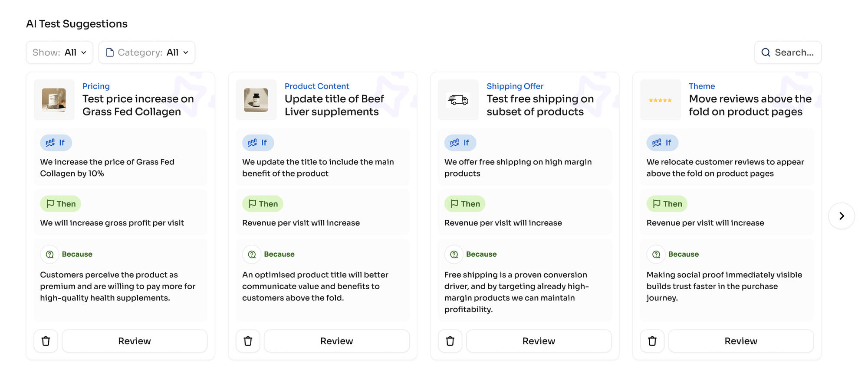The width and height of the screenshot is (868, 389).
Task: Open the Category filter dropdown
Action: pos(147,52)
